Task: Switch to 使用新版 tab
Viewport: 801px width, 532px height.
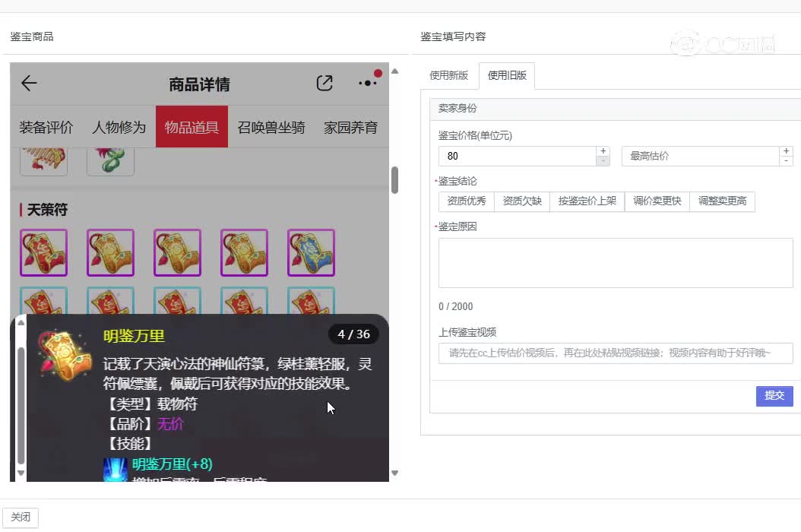Action: point(449,76)
